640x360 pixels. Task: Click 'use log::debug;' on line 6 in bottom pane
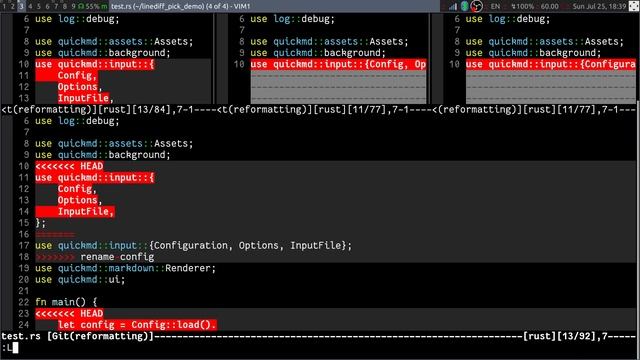(77, 121)
